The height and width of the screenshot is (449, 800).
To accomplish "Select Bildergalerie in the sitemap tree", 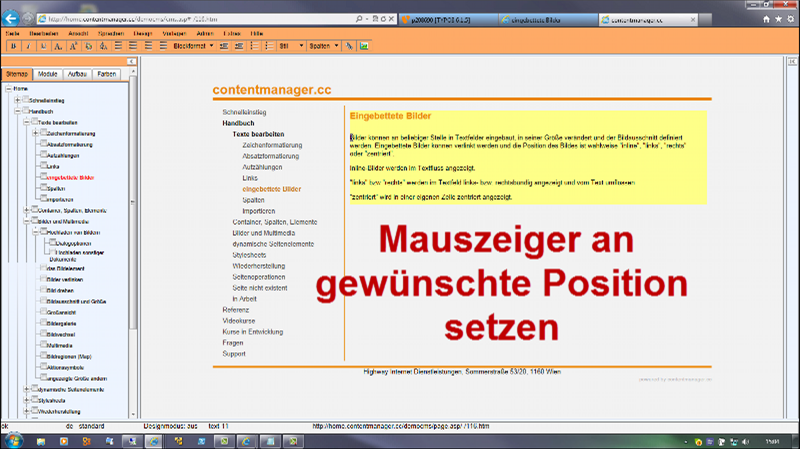I will (x=61, y=323).
